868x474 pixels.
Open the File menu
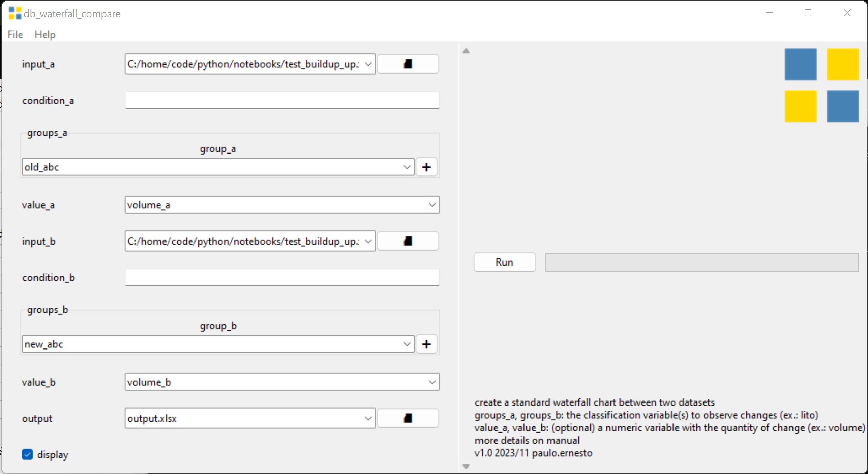pos(15,34)
